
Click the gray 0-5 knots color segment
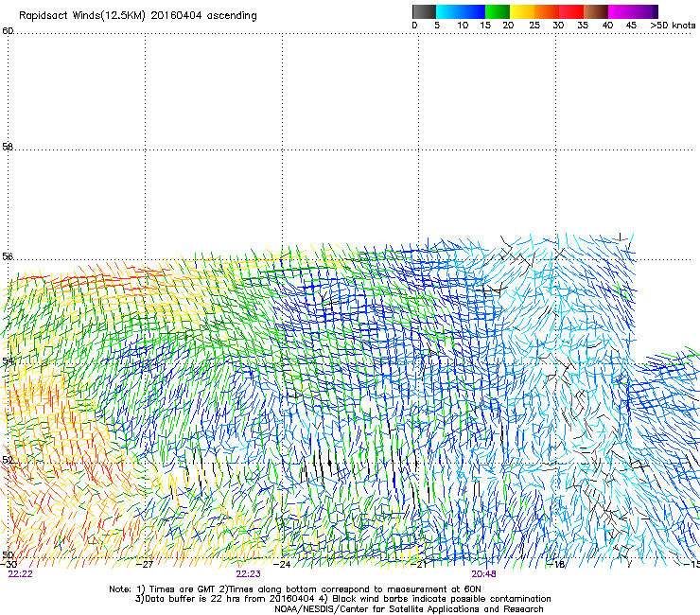[424, 11]
